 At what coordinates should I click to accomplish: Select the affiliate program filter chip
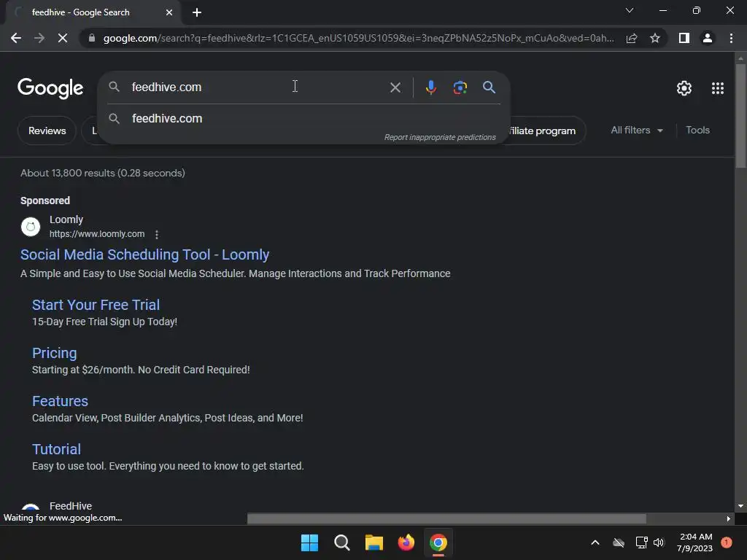(x=547, y=131)
